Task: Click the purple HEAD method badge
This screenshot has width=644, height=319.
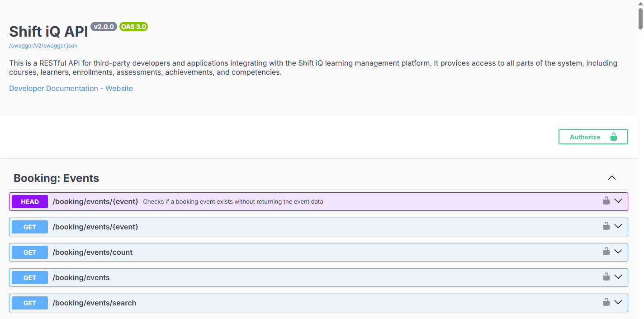Action: coord(30,202)
